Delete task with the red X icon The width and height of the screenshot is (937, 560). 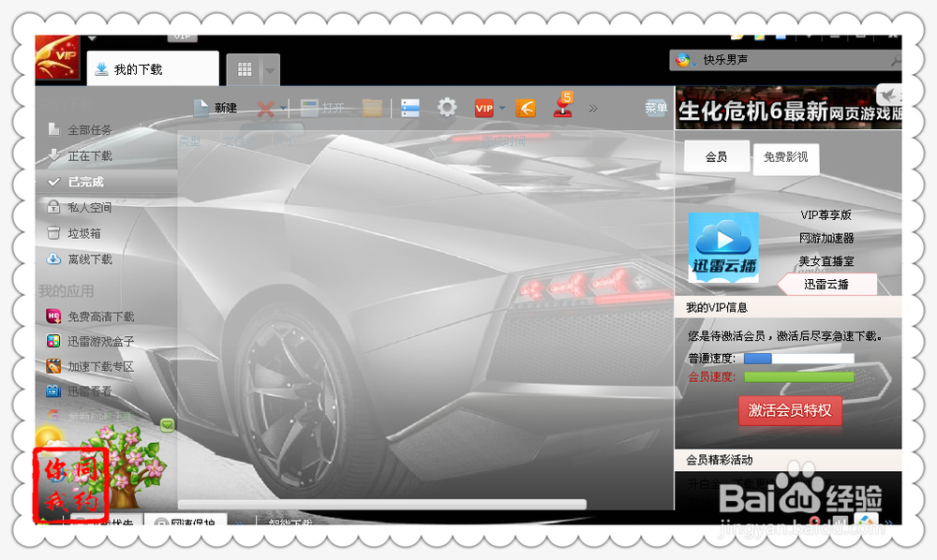tap(265, 109)
